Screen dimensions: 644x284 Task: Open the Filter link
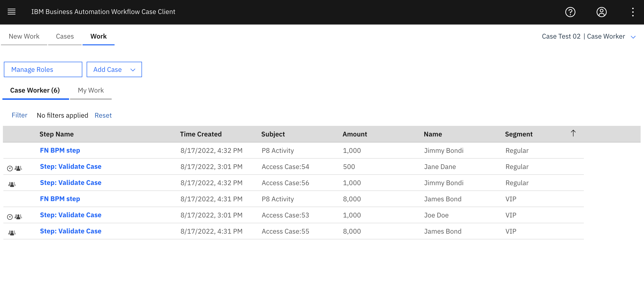coord(19,115)
